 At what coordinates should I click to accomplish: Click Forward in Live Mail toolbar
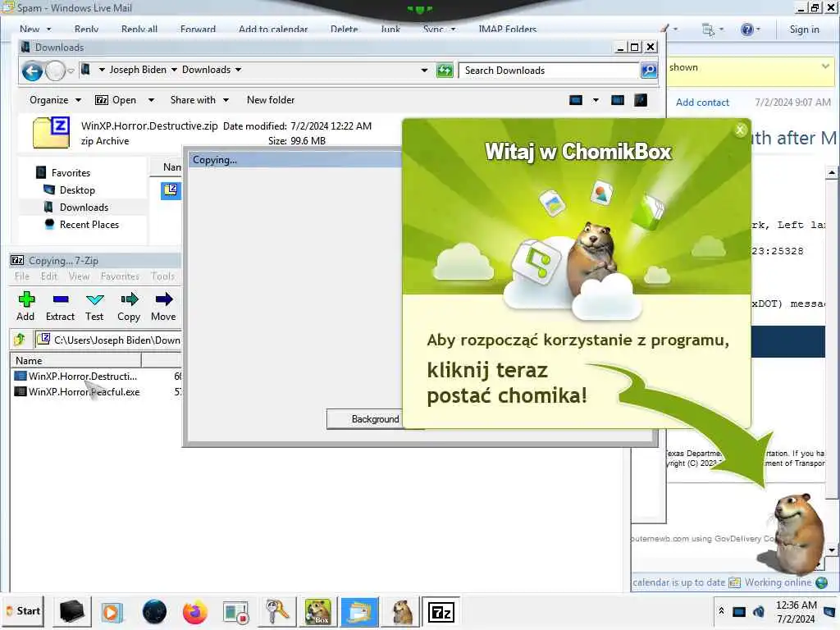click(x=198, y=30)
